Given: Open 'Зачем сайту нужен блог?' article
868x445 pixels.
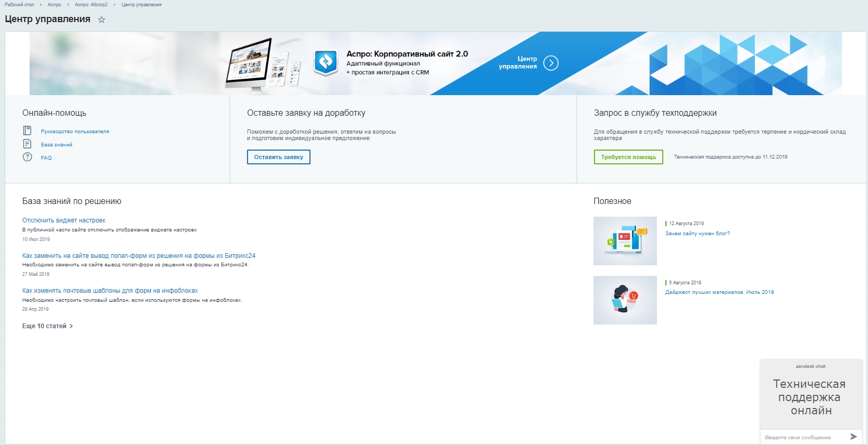Looking at the screenshot, I should 698,234.
